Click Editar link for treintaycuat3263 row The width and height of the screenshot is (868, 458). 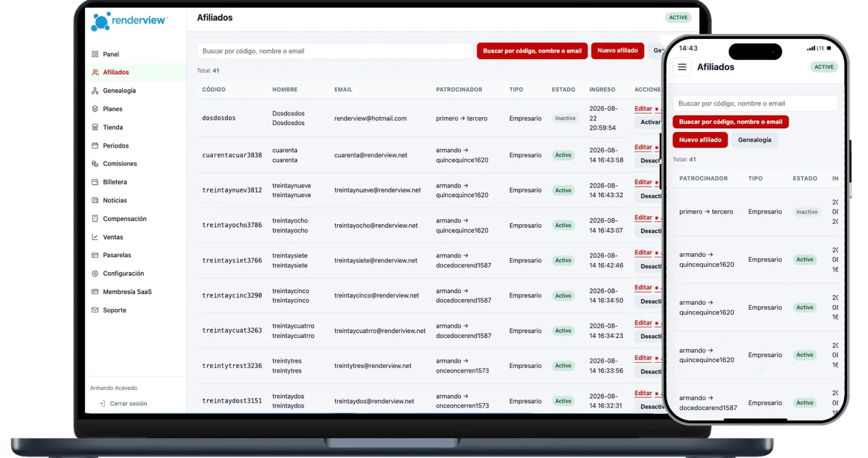pyautogui.click(x=643, y=323)
